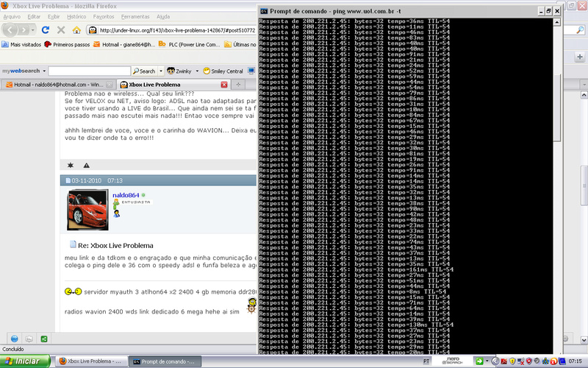Open the naldo864 username profile link
The image size is (588, 368).
click(x=126, y=195)
